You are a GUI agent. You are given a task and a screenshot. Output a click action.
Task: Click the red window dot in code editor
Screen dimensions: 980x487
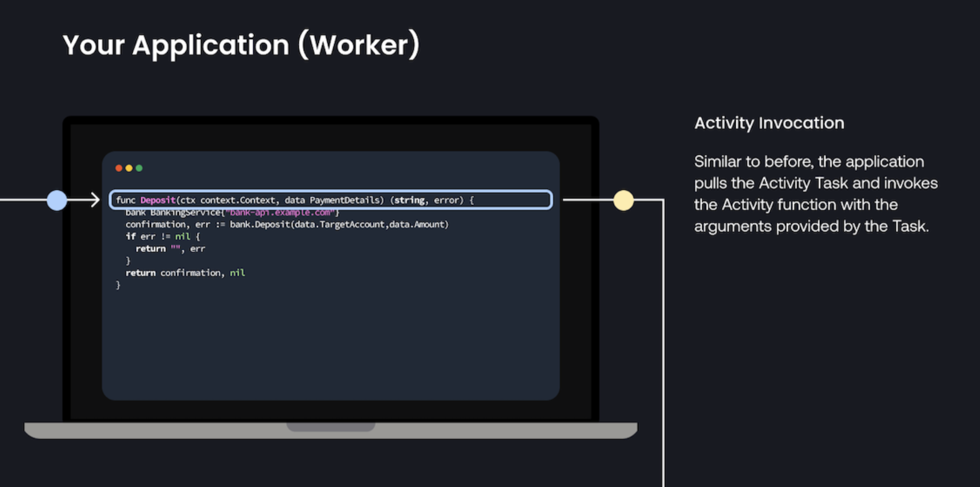pos(118,168)
